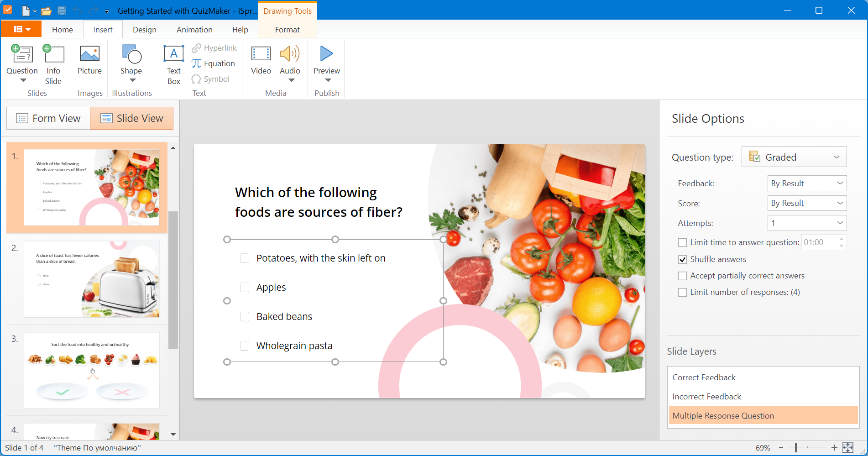Screen dimensions: 868x456
Task: Open the Drawing Tools Format tab
Action: point(287,30)
